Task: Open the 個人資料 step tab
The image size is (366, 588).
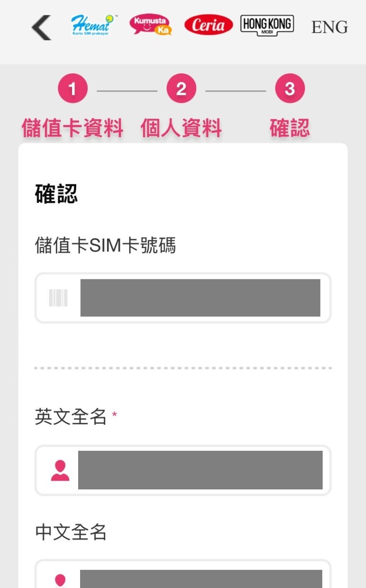Action: coord(181,127)
